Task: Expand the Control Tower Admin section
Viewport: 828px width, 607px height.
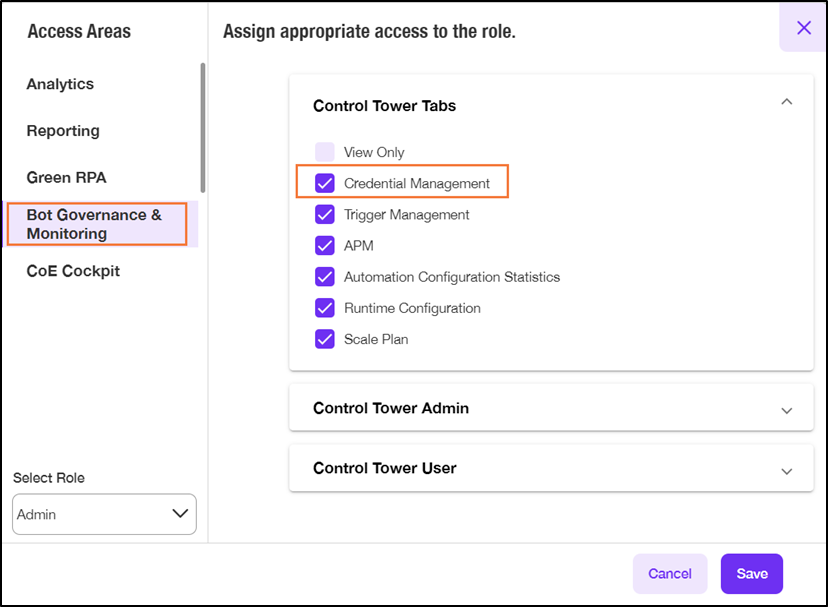Action: (x=551, y=408)
